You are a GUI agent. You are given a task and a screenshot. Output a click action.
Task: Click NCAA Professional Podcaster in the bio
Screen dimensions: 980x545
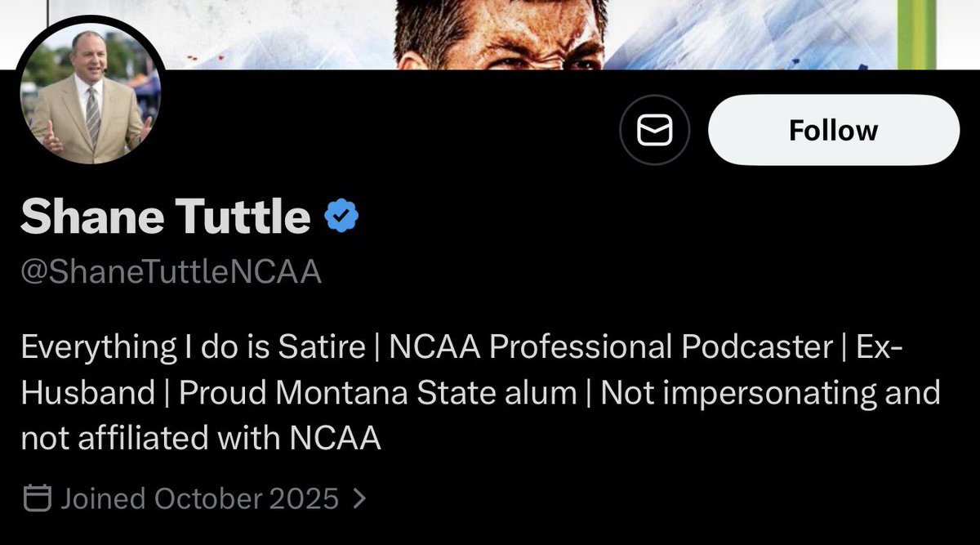611,347
